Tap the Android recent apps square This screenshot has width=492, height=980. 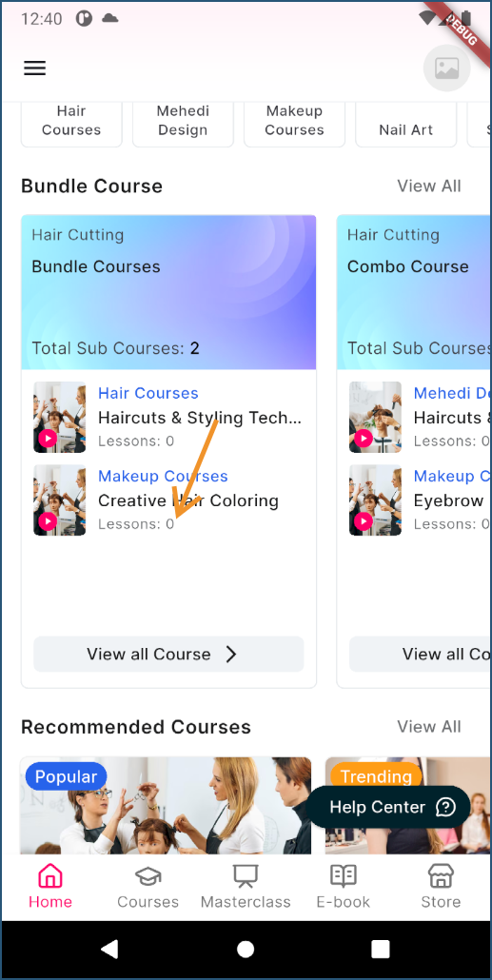[381, 950]
